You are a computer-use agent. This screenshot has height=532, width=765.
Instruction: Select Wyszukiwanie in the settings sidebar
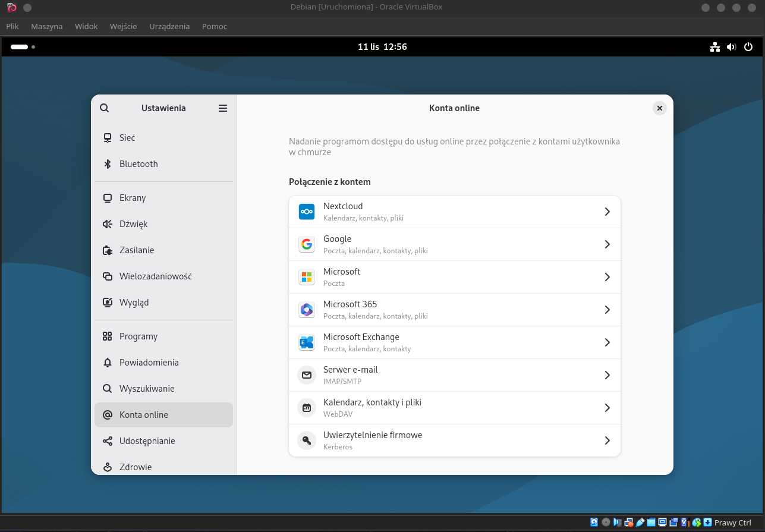(163, 389)
